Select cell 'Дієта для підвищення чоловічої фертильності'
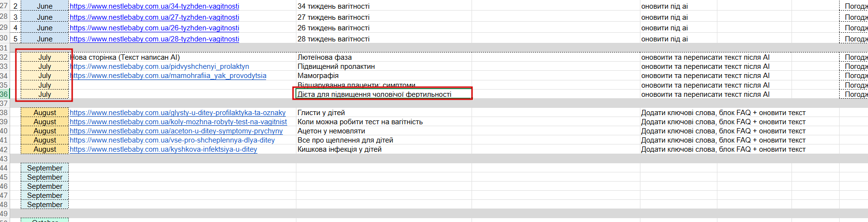 383,94
